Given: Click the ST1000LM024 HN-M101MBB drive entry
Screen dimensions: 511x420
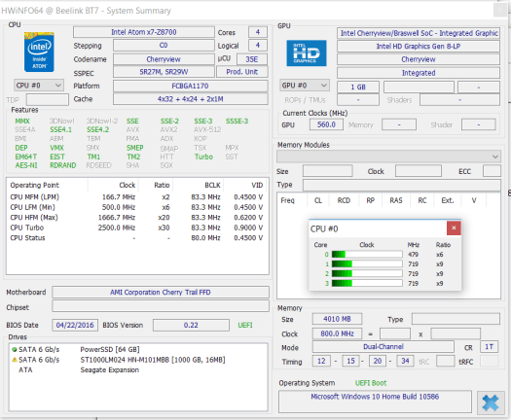Looking at the screenshot, I should click(x=153, y=360).
